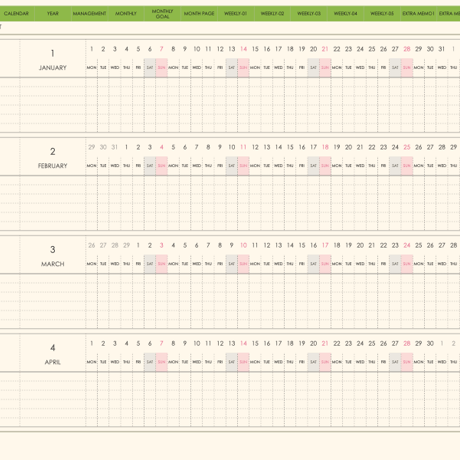Click the SAT cell under March 16
The width and height of the screenshot is (460, 460).
point(313,264)
